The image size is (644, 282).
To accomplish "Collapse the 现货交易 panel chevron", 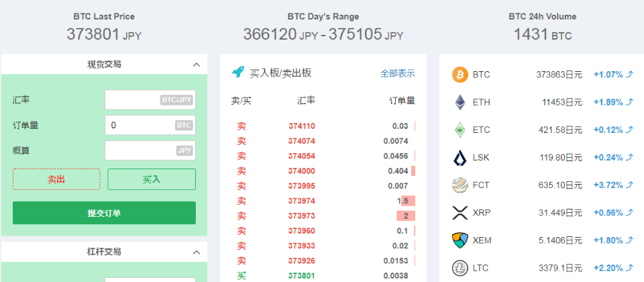I will coord(197,64).
